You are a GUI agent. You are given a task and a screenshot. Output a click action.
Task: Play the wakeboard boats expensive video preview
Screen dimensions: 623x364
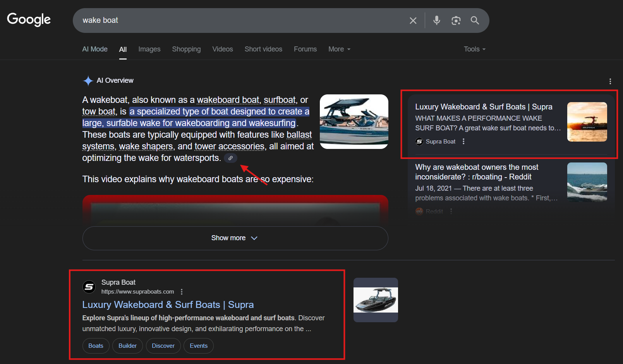pos(235,210)
